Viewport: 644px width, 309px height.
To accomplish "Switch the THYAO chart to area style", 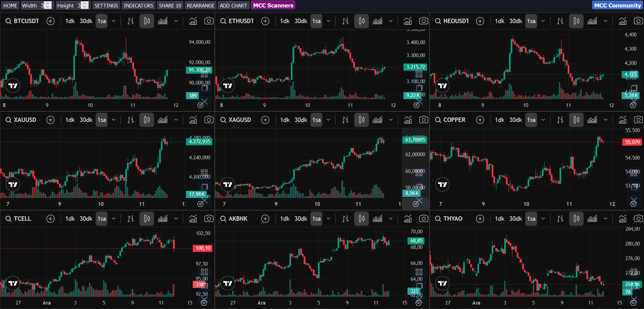I will coord(592,219).
